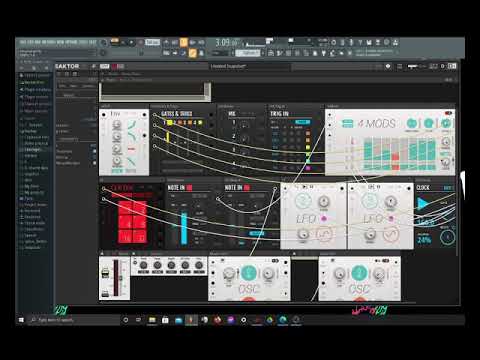
Task: Open the Piano roll view icon
Action: coord(279,53)
